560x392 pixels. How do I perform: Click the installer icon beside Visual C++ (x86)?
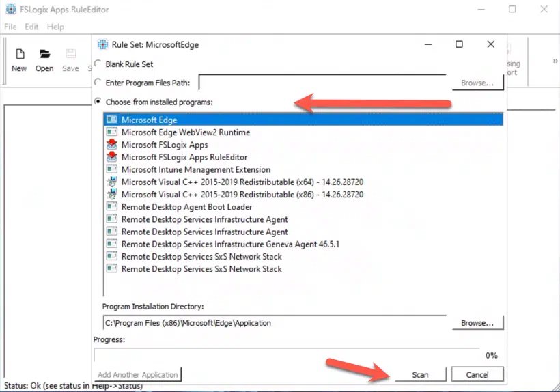112,194
